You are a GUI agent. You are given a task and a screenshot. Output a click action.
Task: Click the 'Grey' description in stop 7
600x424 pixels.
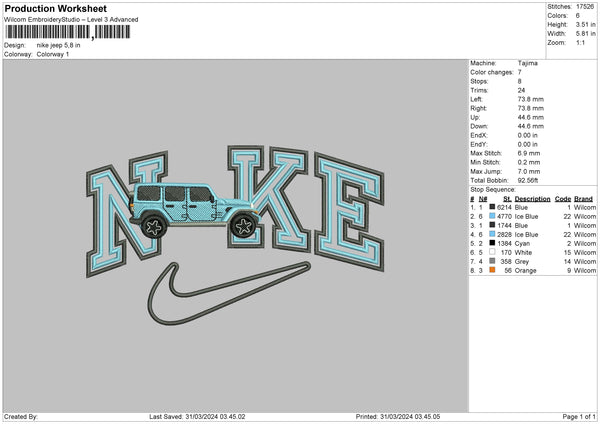pyautogui.click(x=522, y=262)
